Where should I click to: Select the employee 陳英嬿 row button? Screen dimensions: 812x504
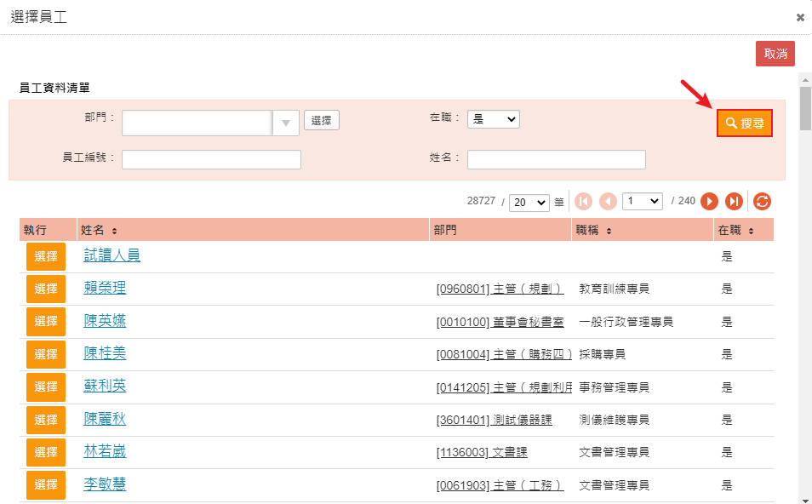(46, 321)
